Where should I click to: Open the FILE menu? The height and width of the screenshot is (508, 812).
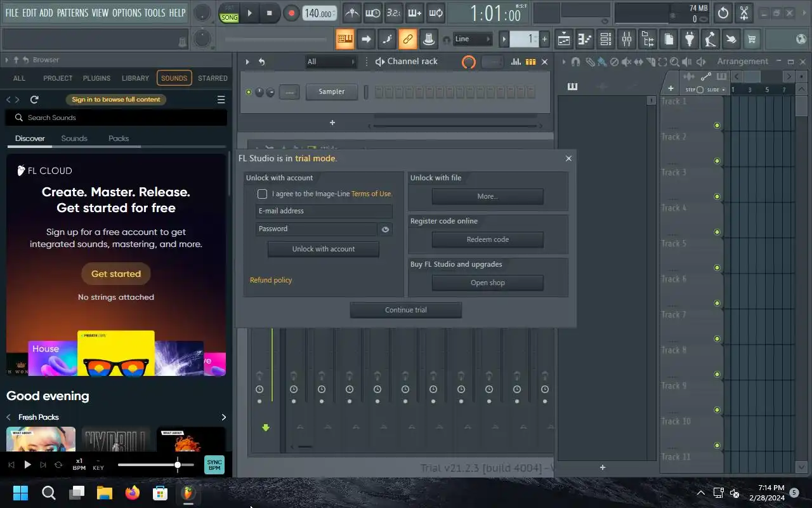tap(11, 13)
